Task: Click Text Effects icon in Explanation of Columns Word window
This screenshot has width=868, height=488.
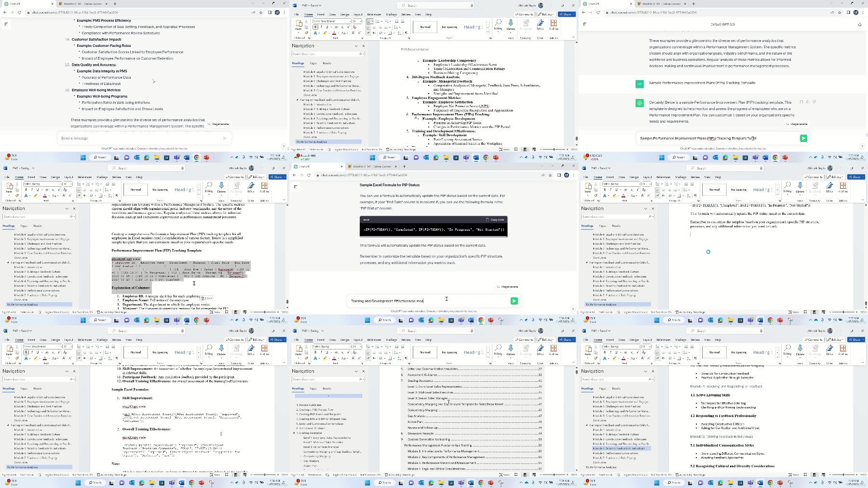Action: (x=26, y=195)
